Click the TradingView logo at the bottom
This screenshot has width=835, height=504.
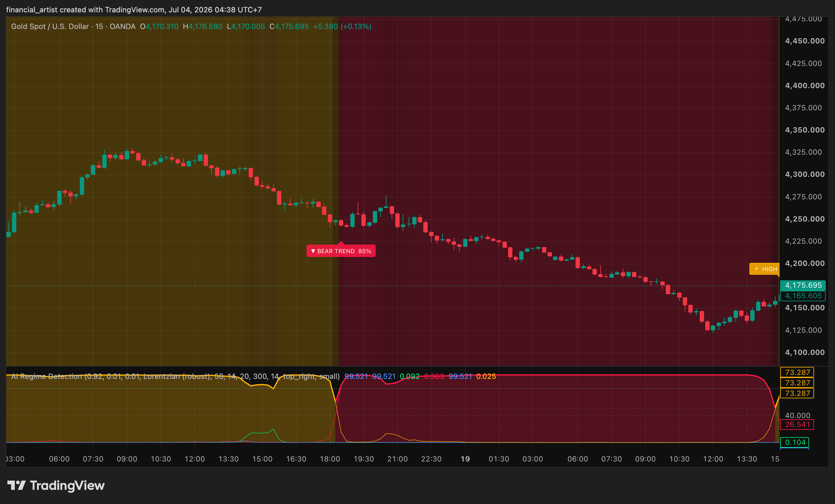point(56,485)
